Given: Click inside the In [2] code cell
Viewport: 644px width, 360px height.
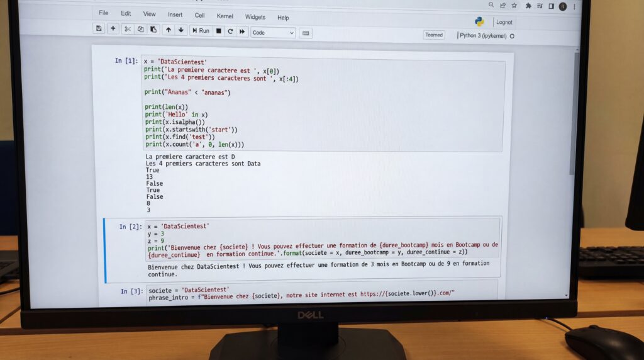Looking at the screenshot, I should [323, 240].
